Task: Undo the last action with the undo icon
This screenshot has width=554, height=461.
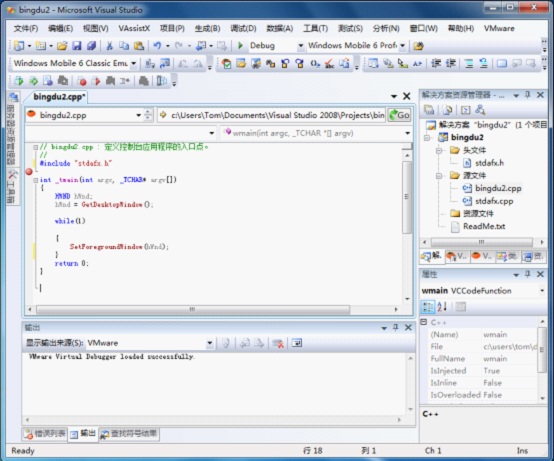Action: [157, 46]
